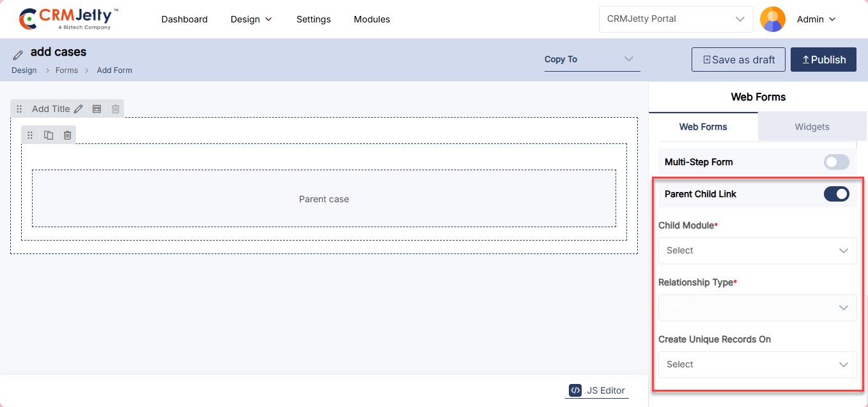Open the Design menu in the top navigation

pos(251,19)
